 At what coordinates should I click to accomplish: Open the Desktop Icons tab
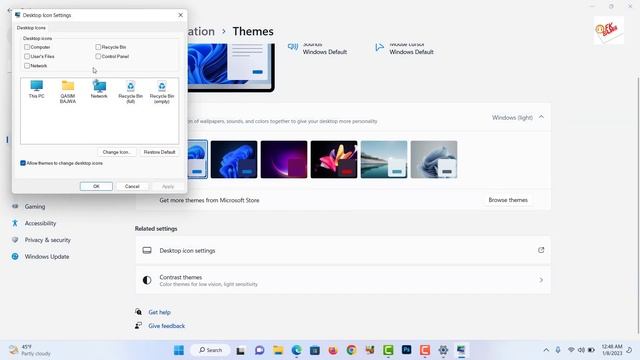pyautogui.click(x=31, y=28)
